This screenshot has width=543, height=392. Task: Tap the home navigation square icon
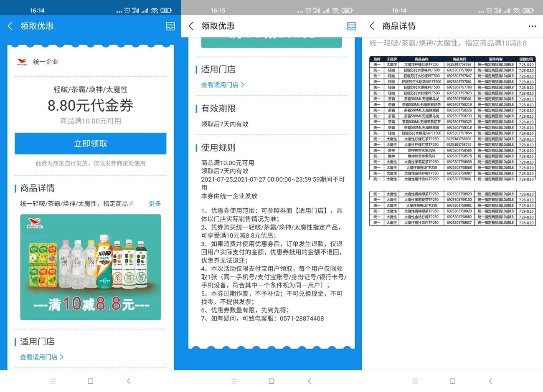coord(90,381)
